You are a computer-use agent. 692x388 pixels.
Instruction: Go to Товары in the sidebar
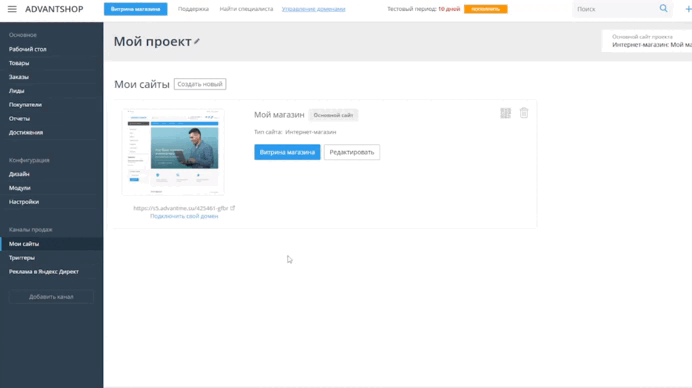pos(19,63)
